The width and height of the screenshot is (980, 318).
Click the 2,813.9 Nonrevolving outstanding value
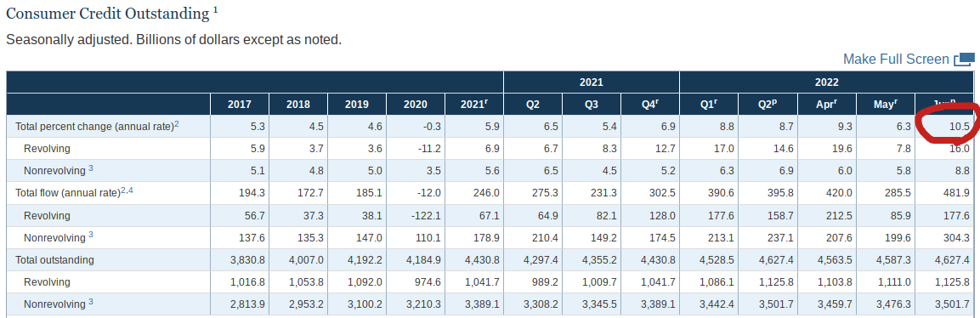point(248,304)
